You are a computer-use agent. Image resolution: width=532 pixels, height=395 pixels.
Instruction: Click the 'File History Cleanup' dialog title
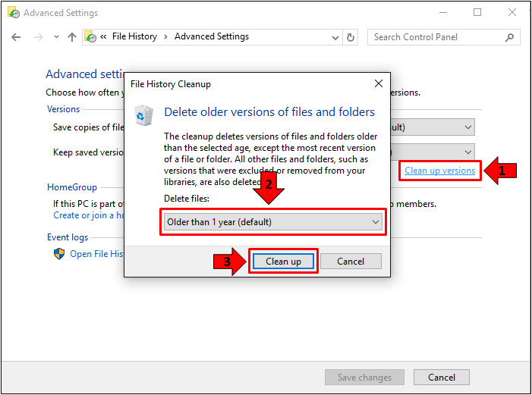pos(171,84)
